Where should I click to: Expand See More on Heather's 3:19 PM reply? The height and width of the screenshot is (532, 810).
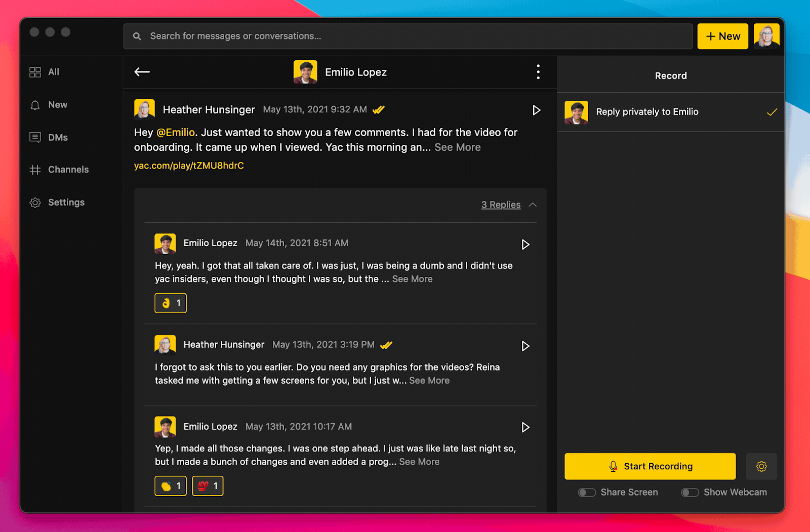(x=429, y=380)
